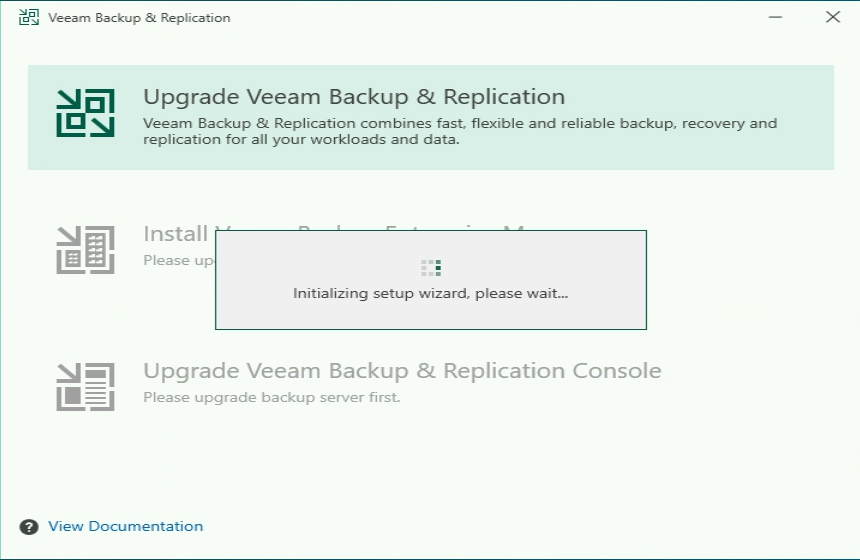Viewport: 860px width, 560px height.
Task: Click the 'Please upgrade backup server first' text
Action: coord(271,397)
